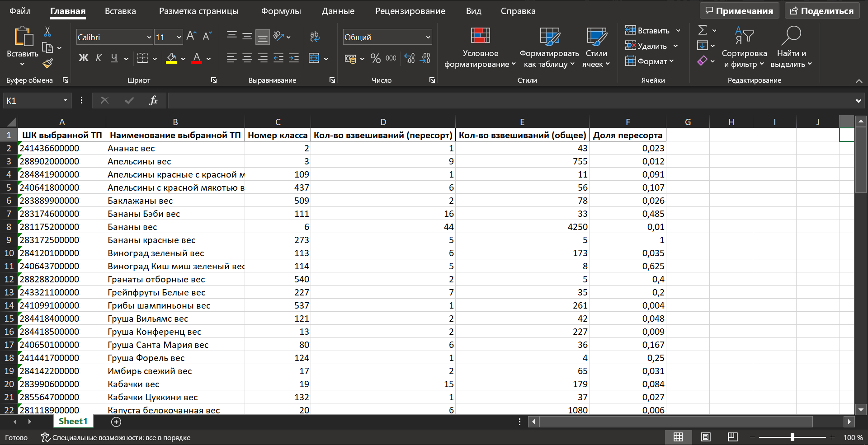Switch to the Рецензирование tab
868x445 pixels.
pos(410,11)
